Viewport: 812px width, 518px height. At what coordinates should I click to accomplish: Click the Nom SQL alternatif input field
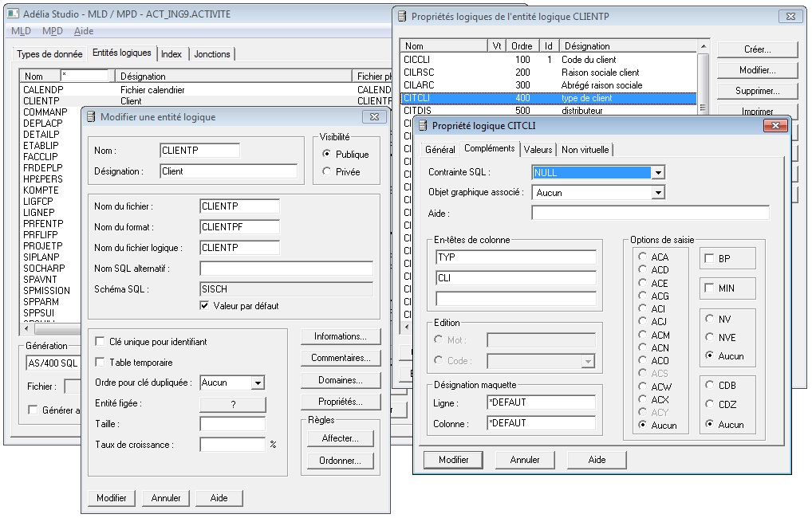tap(286, 269)
